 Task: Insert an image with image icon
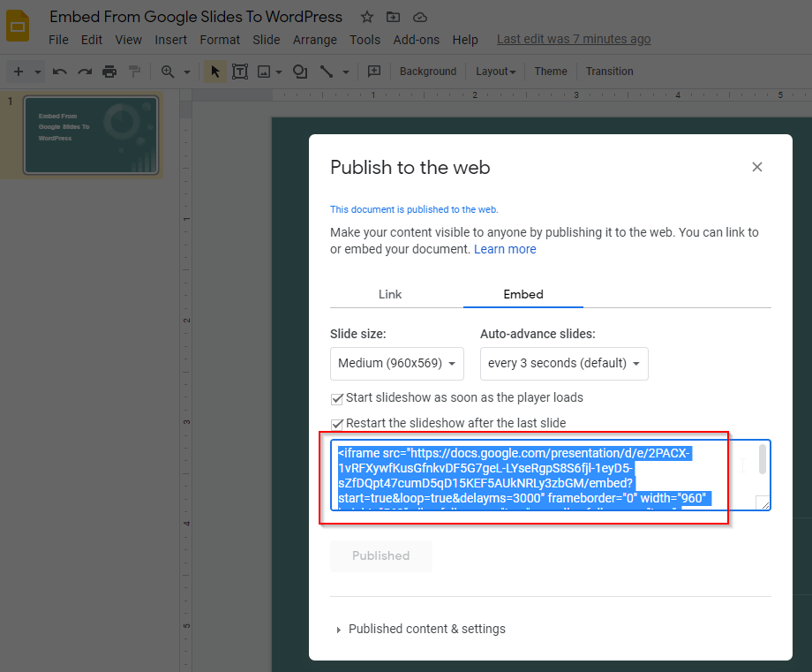click(264, 72)
